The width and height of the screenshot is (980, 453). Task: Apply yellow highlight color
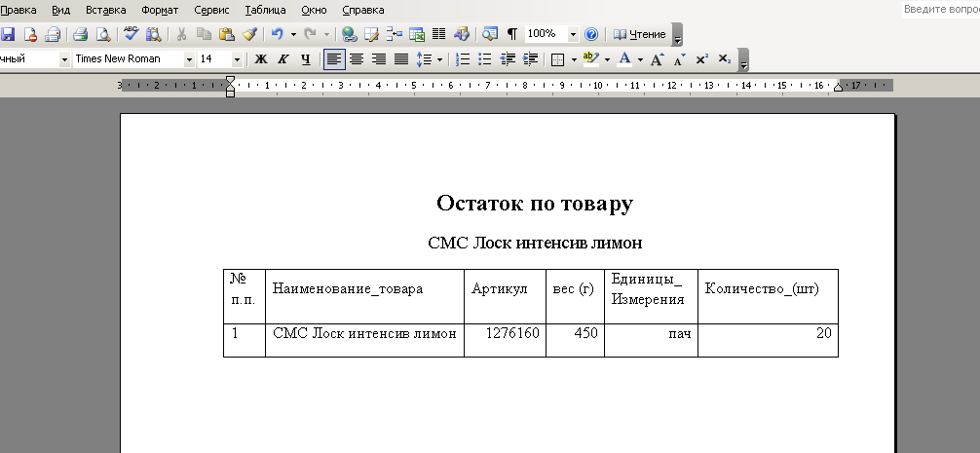(590, 59)
